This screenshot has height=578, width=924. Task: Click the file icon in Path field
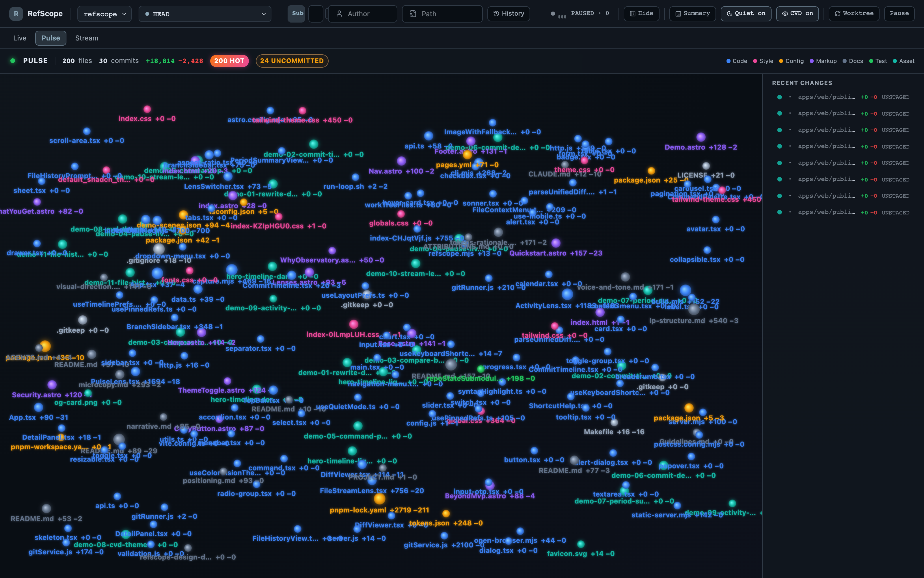tap(413, 14)
